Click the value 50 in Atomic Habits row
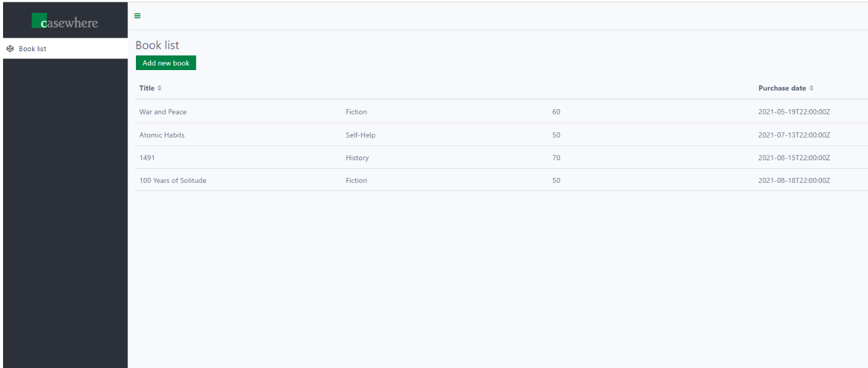868x368 pixels. pos(556,135)
